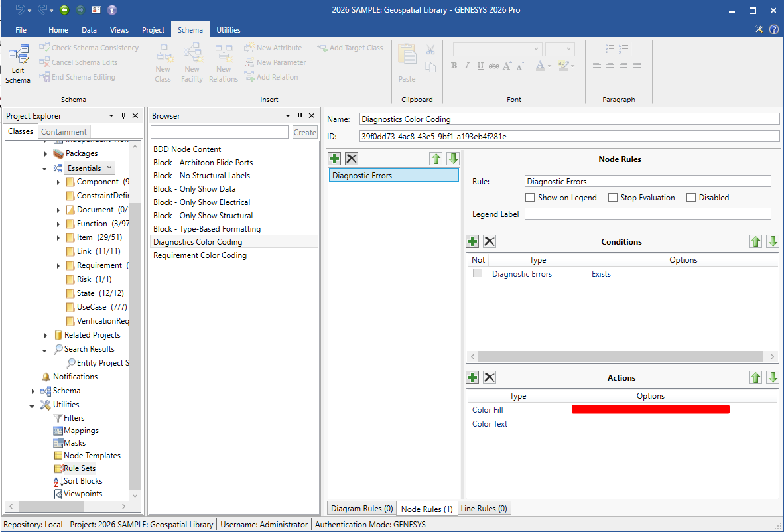
Task: Enable Show on Legend checkbox
Action: point(530,198)
